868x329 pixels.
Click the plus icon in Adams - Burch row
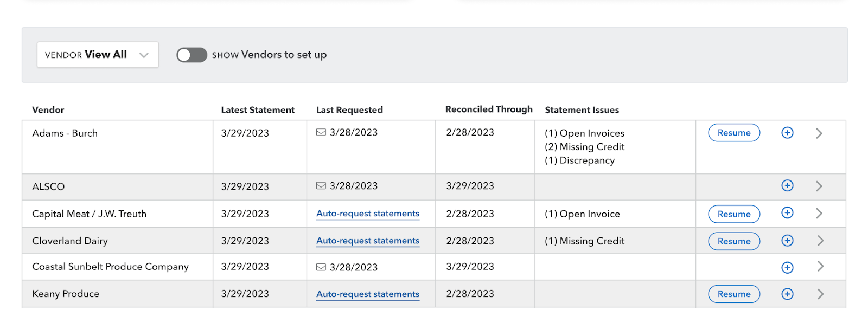coord(787,133)
